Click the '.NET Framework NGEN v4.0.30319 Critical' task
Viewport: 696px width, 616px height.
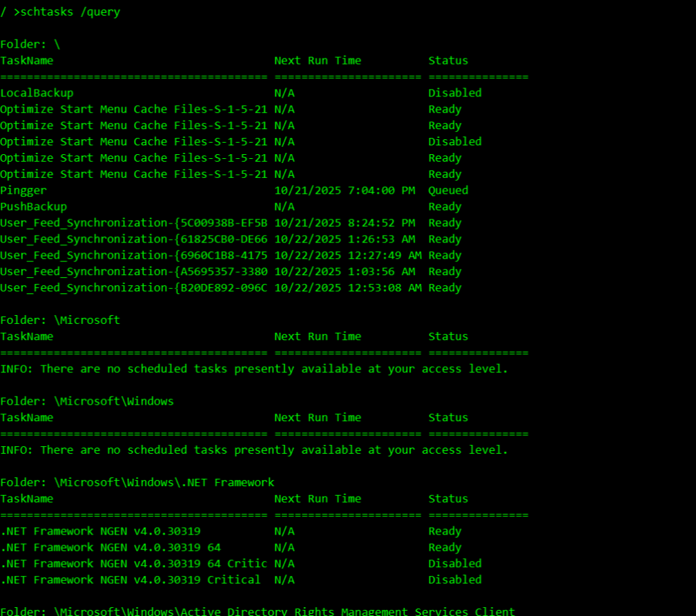click(x=130, y=581)
